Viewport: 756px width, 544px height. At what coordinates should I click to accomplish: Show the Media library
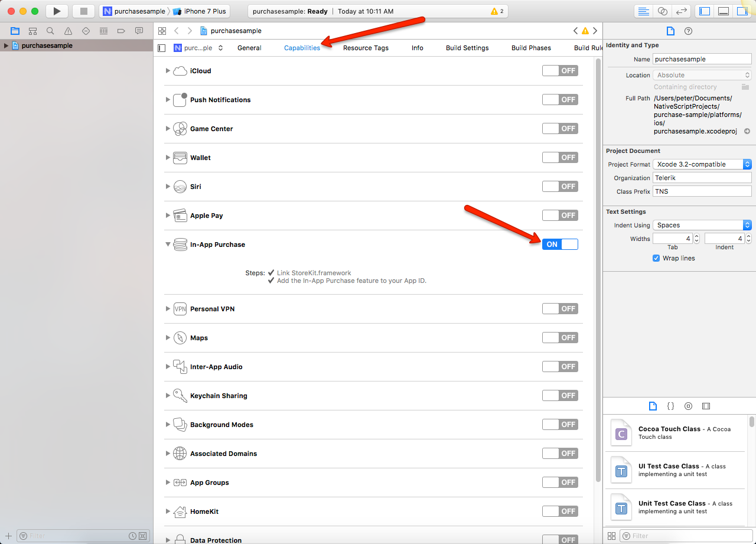click(x=706, y=406)
